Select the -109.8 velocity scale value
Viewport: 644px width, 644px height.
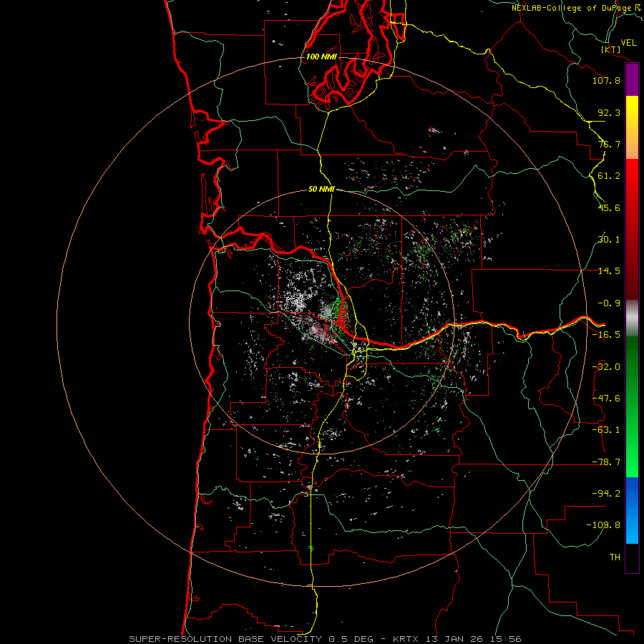pyautogui.click(x=603, y=525)
